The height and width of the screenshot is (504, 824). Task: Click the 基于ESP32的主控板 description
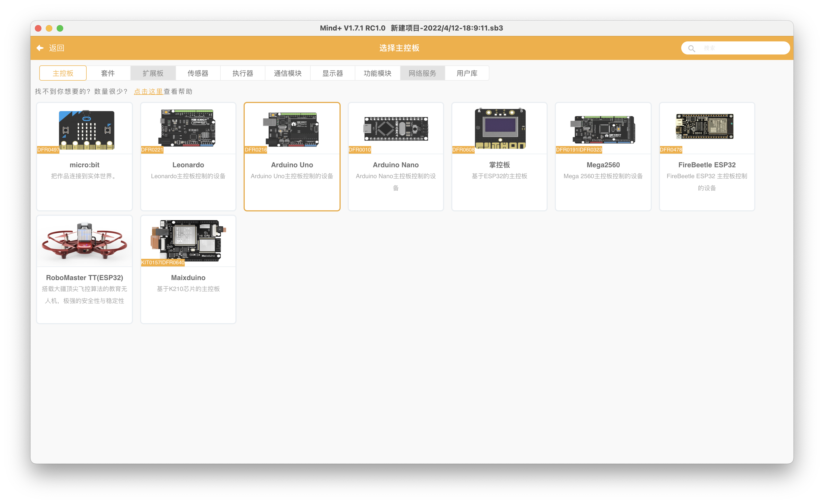[x=499, y=176]
